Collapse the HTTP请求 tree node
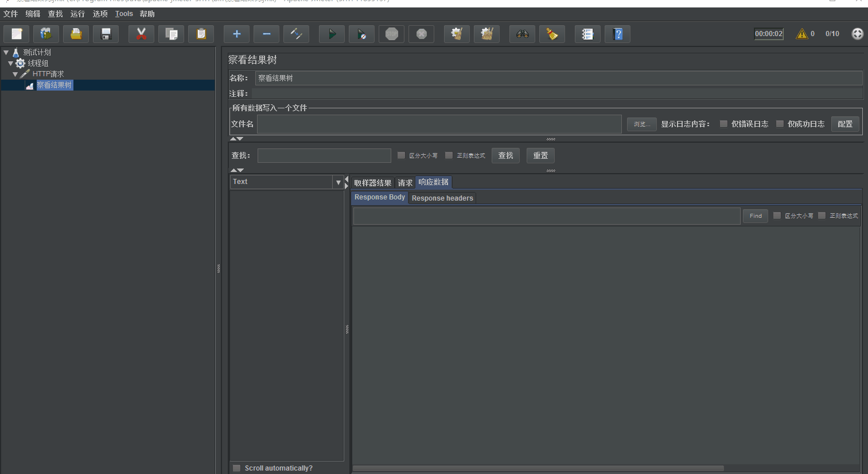Image resolution: width=868 pixels, height=474 pixels. (15, 74)
